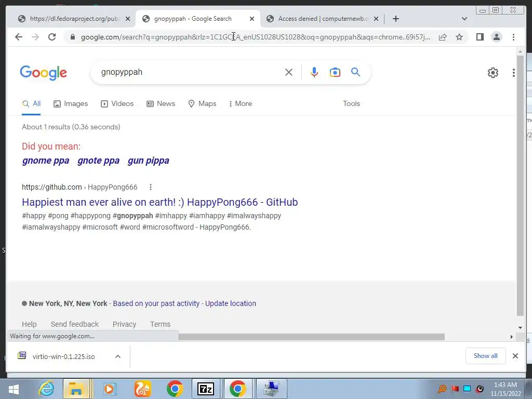Viewport: 532px width, 399px height.
Task: Open 7-Zip from the taskbar
Action: point(206,389)
